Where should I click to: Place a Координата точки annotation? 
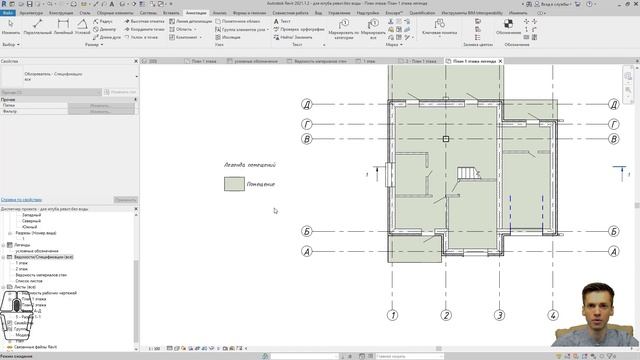click(144, 29)
